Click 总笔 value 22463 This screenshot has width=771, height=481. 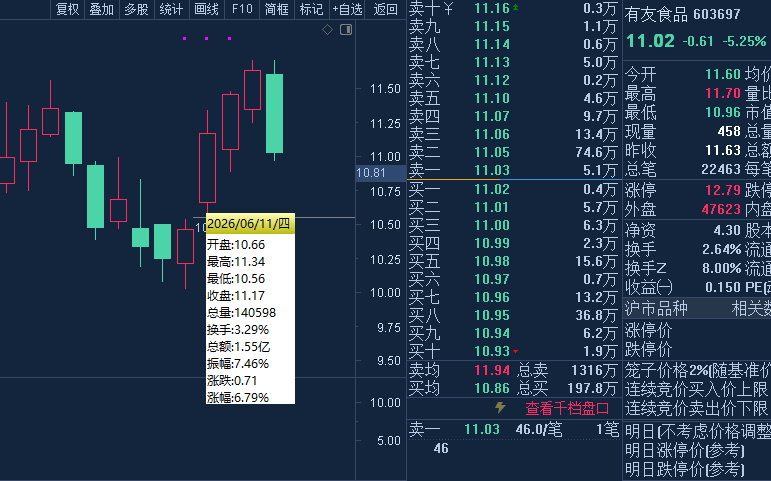721,169
